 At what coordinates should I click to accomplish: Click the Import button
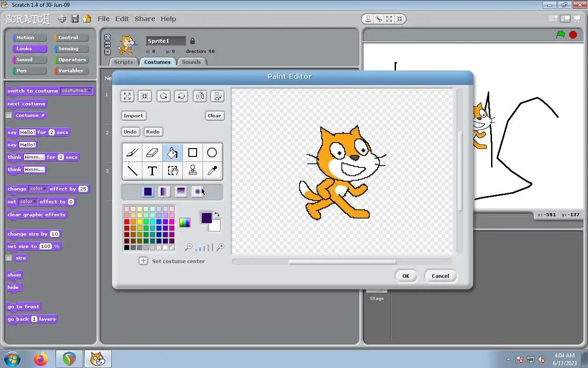pos(133,116)
